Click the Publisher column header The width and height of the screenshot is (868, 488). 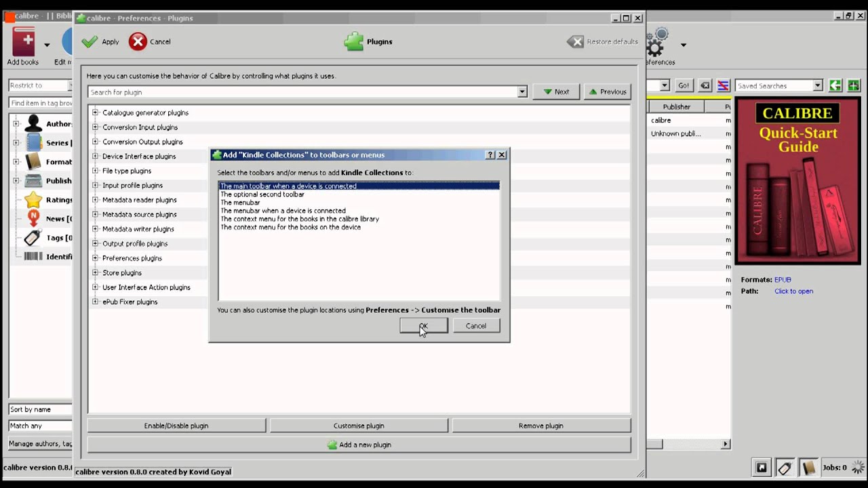point(676,106)
